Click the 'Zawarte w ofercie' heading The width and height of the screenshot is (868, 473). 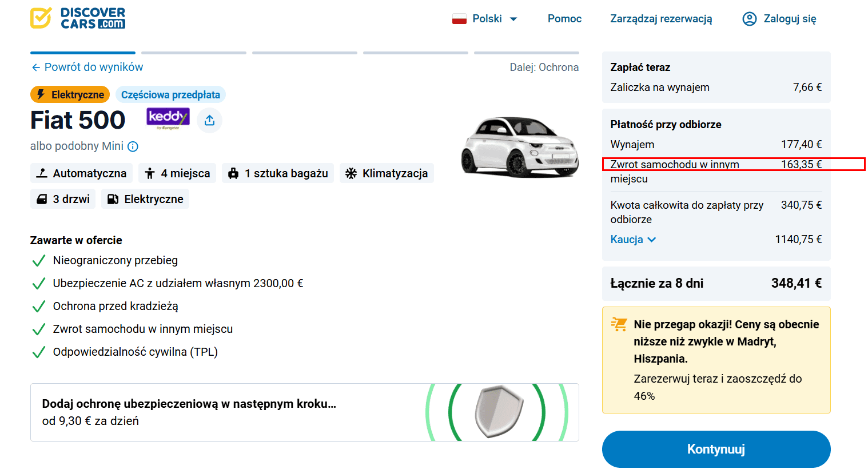(x=76, y=240)
